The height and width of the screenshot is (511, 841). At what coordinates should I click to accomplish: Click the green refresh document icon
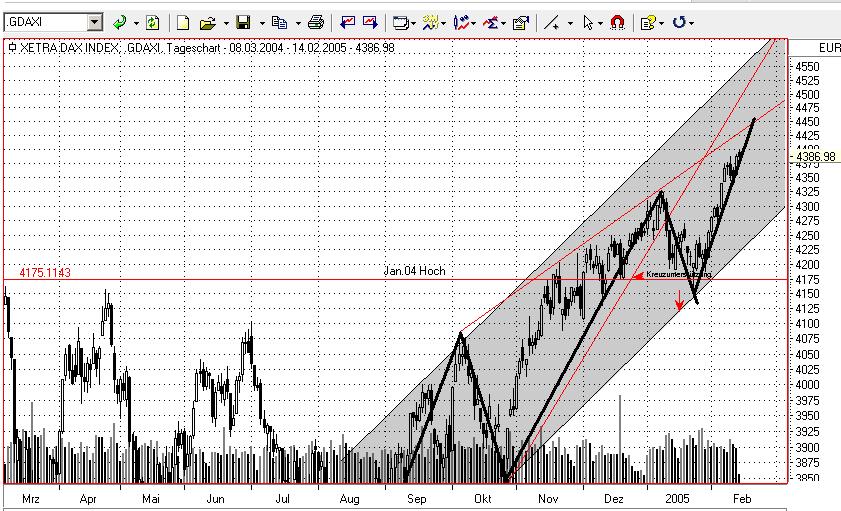(153, 23)
